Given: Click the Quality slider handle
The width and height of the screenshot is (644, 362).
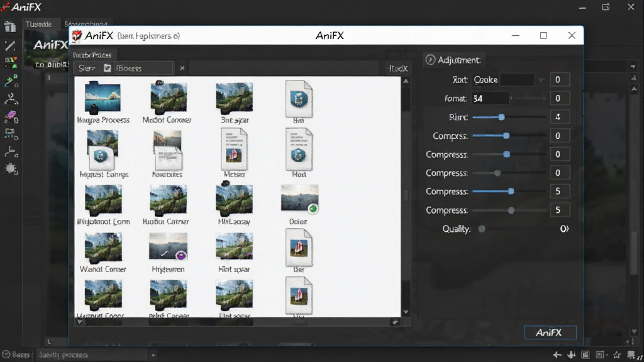Looking at the screenshot, I should (x=482, y=229).
